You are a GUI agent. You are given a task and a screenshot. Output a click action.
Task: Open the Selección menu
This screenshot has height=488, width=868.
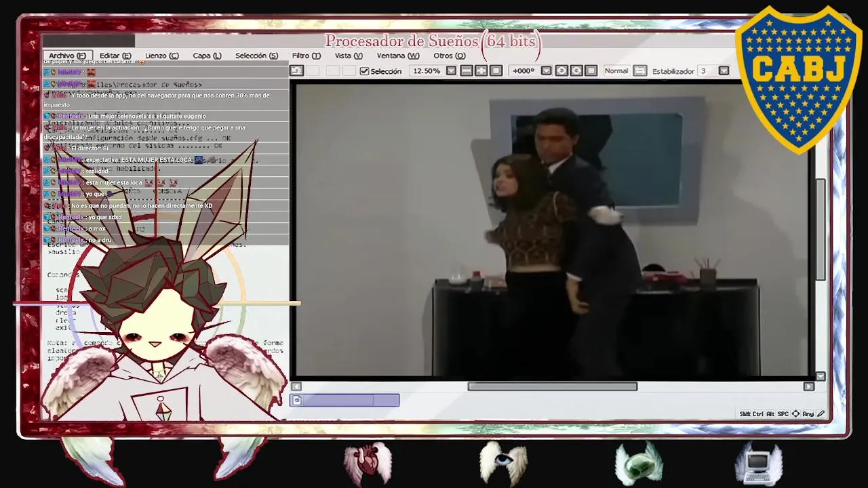256,56
